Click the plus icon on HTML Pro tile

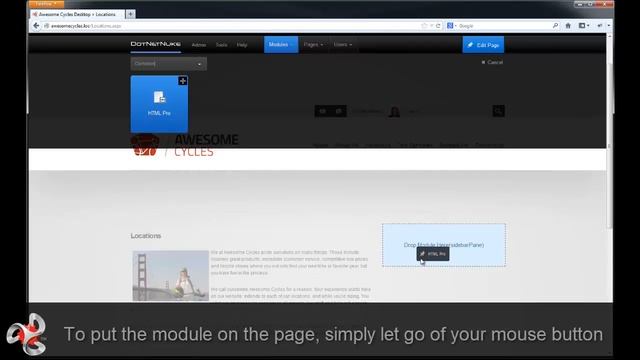pyautogui.click(x=183, y=81)
